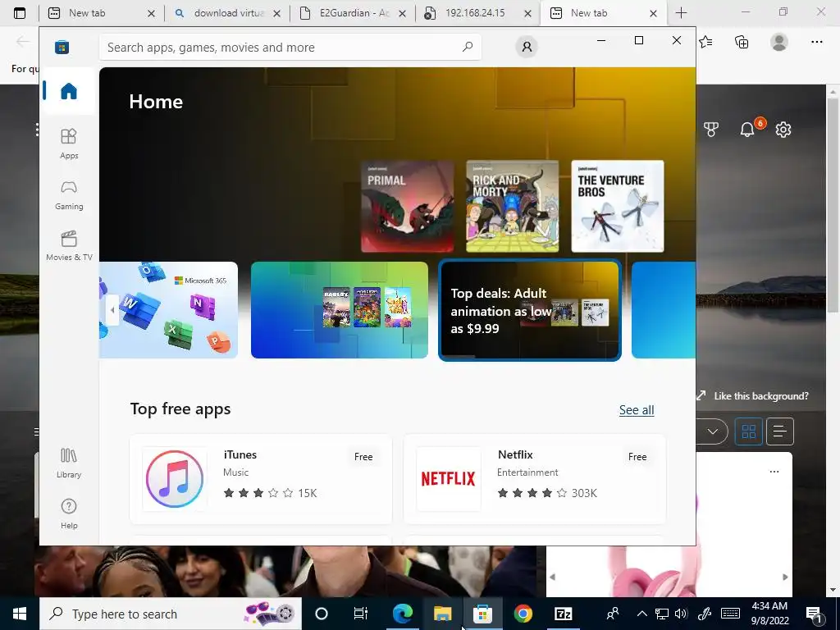Open the iTunes app card
This screenshot has width=840, height=630.
coord(261,479)
